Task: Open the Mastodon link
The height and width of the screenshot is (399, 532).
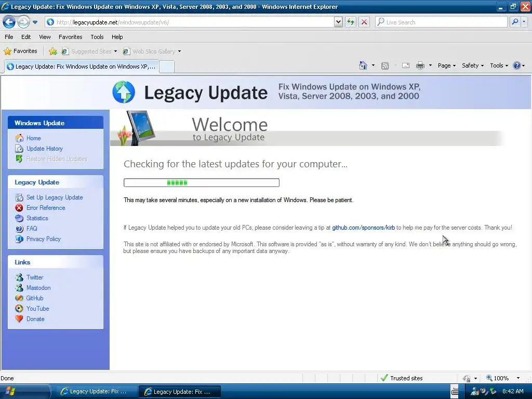Action: coord(38,288)
